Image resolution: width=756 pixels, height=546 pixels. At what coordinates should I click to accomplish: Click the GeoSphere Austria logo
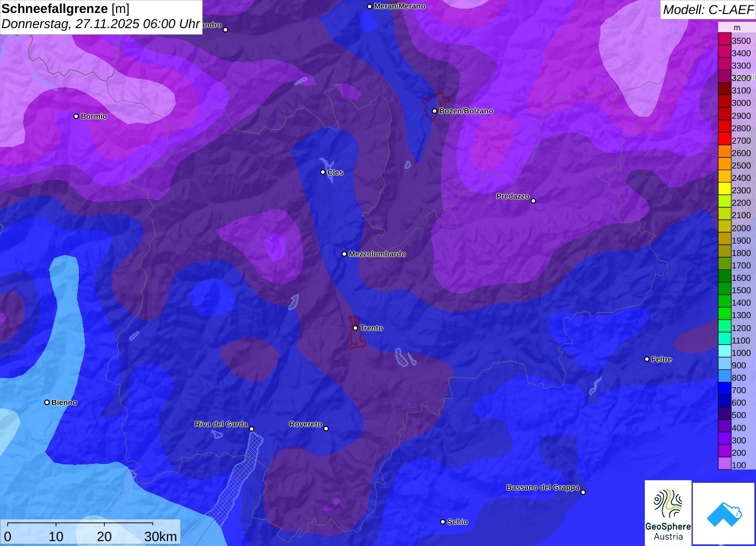[x=668, y=513]
